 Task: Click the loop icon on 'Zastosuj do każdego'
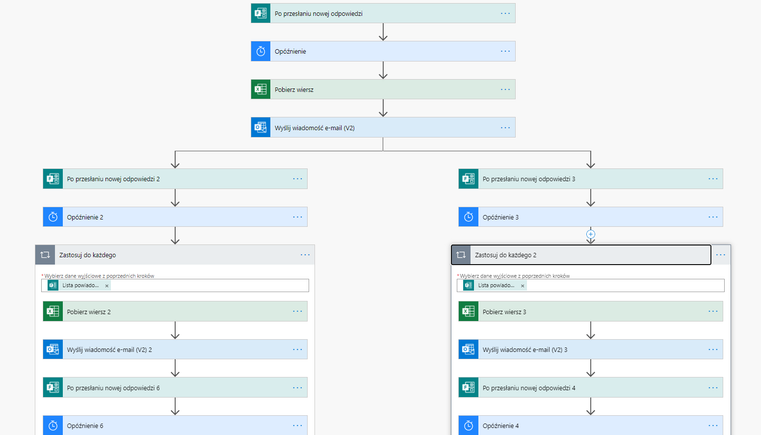45,255
